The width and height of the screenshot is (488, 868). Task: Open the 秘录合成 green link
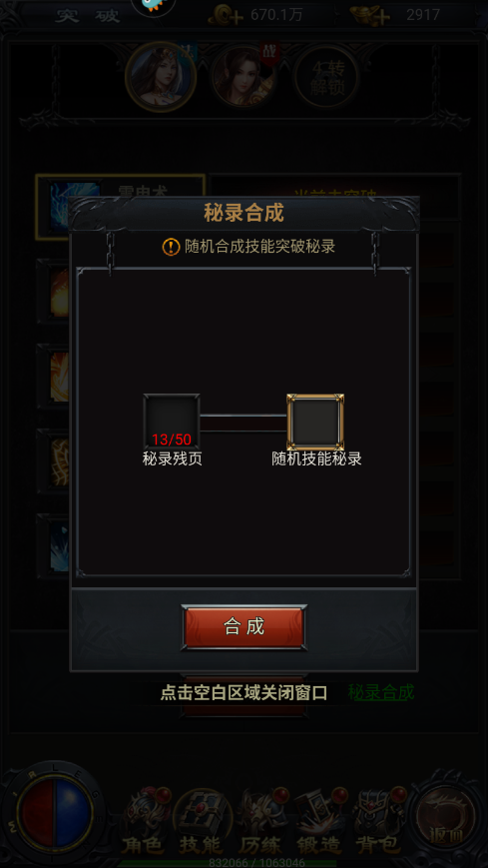point(380,692)
